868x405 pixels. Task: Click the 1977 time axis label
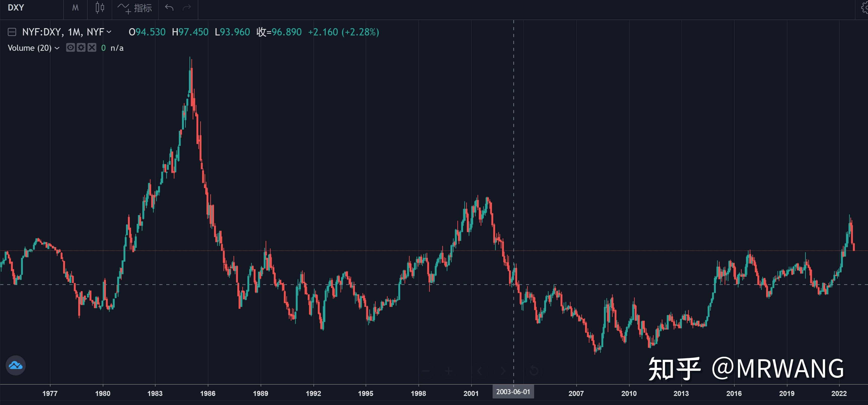50,393
